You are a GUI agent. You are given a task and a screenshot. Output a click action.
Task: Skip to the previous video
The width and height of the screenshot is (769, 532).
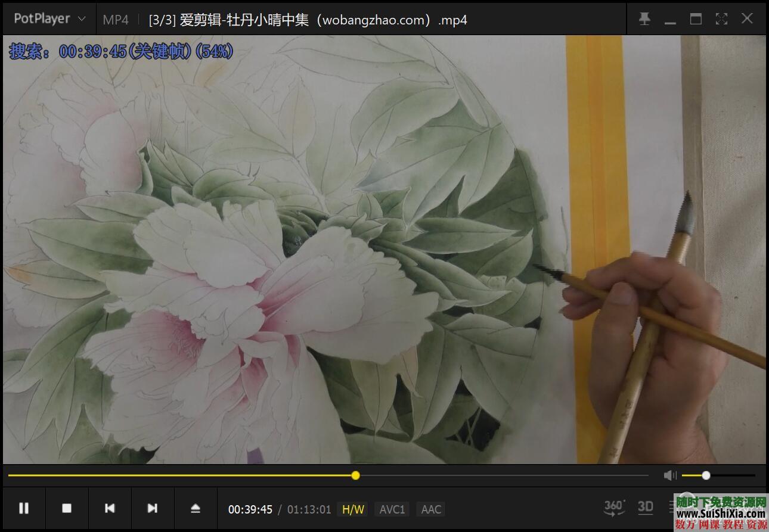110,508
